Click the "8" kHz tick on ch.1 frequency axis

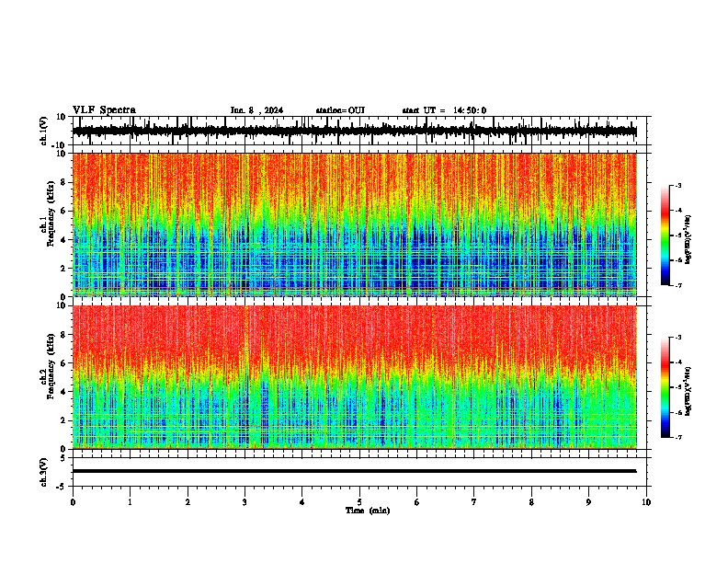tap(63, 182)
